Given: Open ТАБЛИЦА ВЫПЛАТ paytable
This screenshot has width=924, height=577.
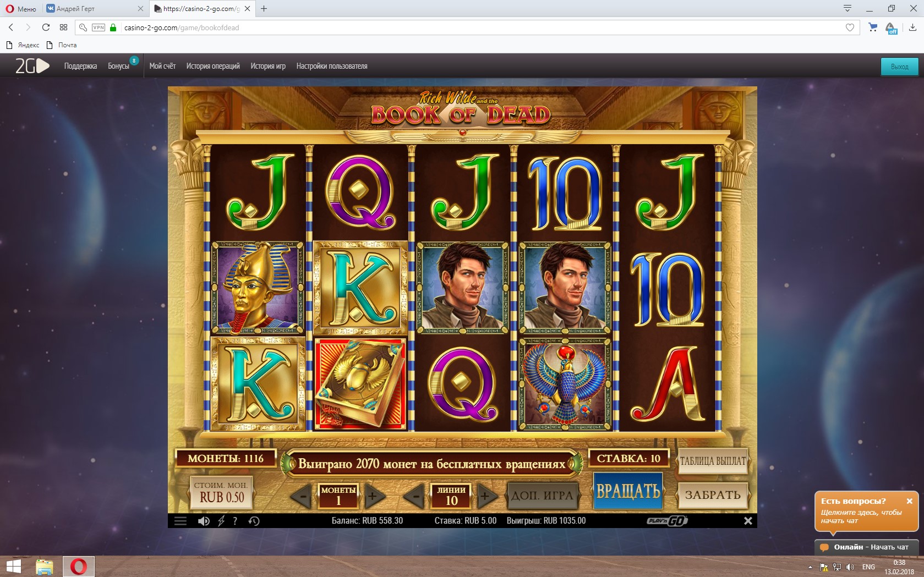Looking at the screenshot, I should [713, 461].
